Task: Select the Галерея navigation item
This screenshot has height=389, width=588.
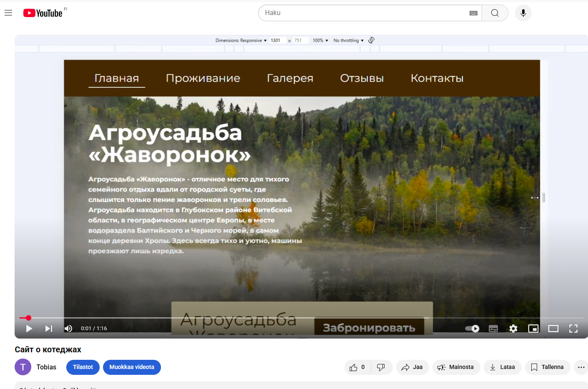Action: click(290, 78)
